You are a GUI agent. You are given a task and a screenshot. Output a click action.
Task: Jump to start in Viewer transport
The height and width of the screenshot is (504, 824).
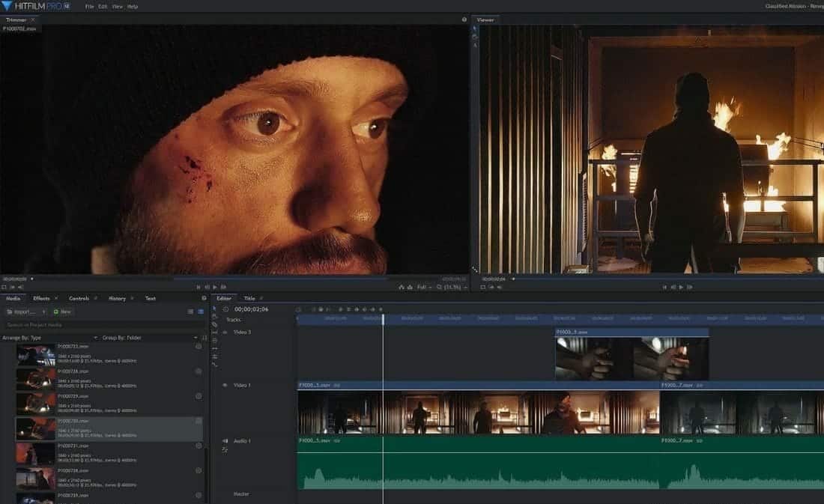click(x=664, y=287)
